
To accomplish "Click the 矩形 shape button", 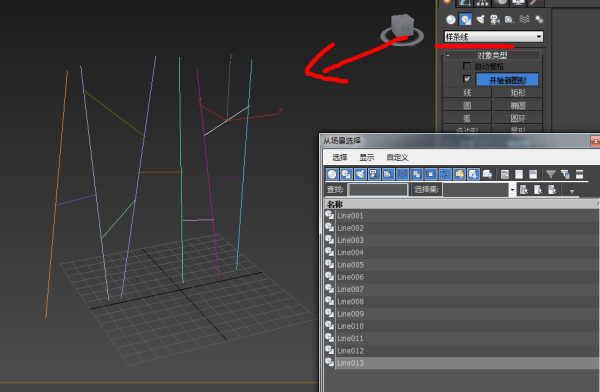I will (518, 93).
